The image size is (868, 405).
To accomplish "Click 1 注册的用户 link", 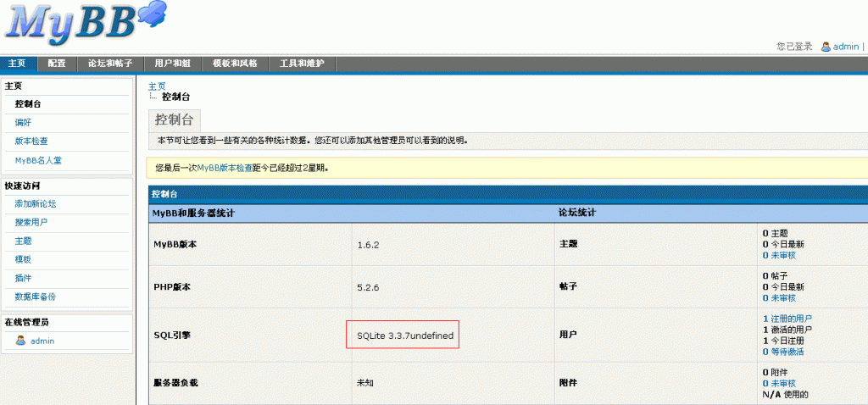I will click(787, 318).
